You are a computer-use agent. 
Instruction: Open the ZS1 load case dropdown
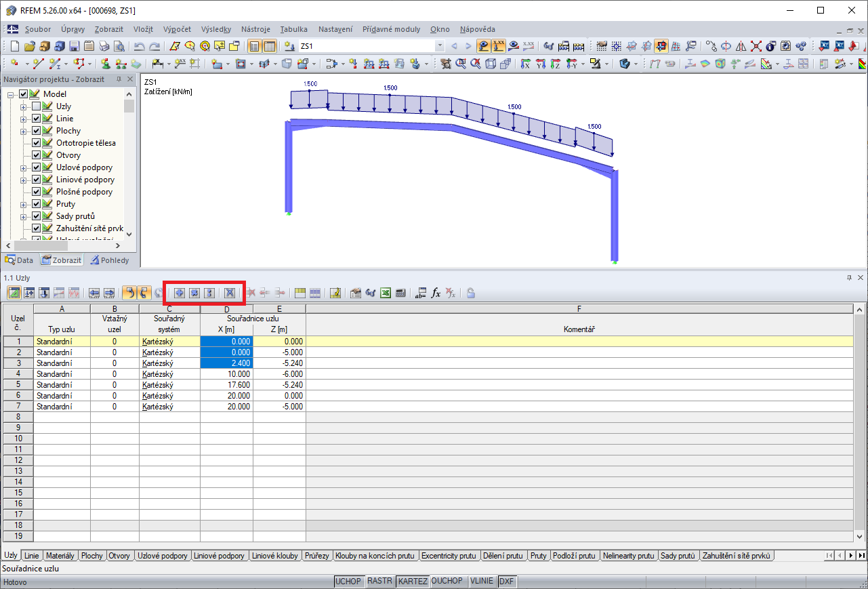[x=440, y=47]
